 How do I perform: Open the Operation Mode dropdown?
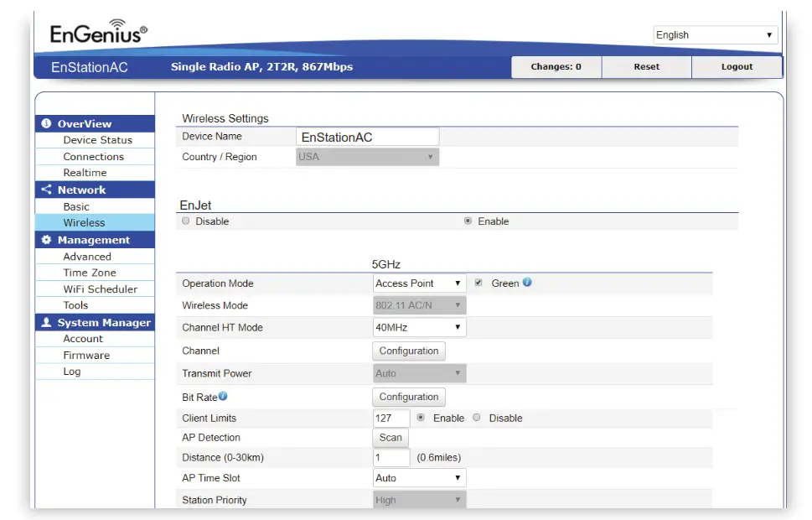point(419,283)
